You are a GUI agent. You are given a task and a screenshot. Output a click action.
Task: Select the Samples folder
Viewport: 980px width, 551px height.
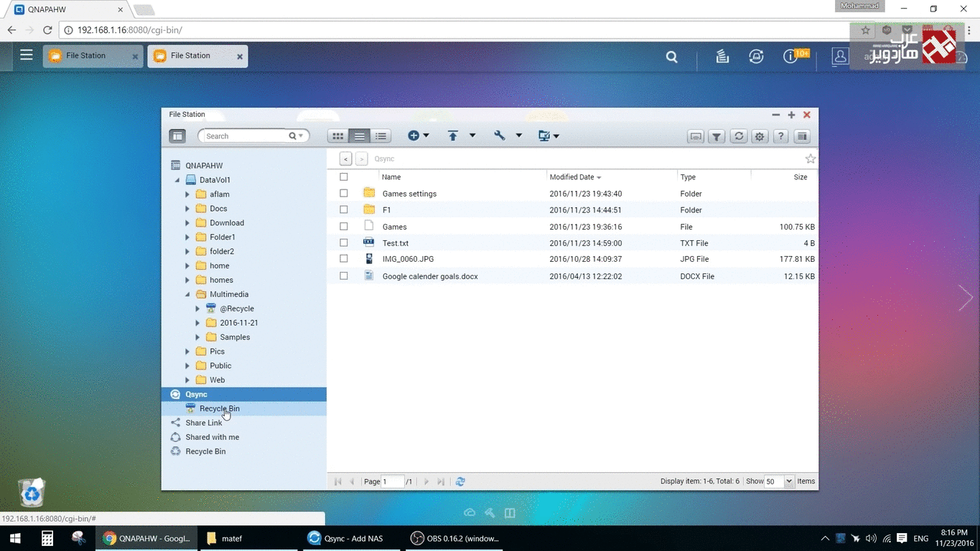[x=235, y=337]
